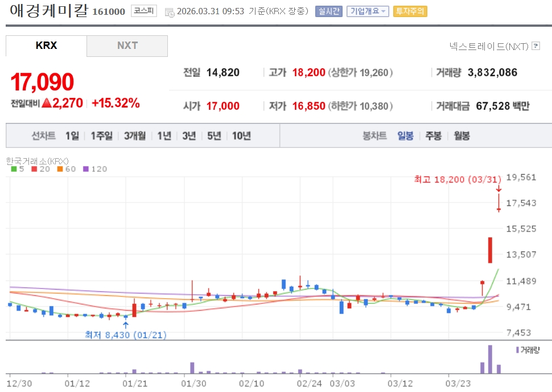Select the 3개월 line chart period
Image resolution: width=552 pixels, height=392 pixels.
(x=135, y=136)
